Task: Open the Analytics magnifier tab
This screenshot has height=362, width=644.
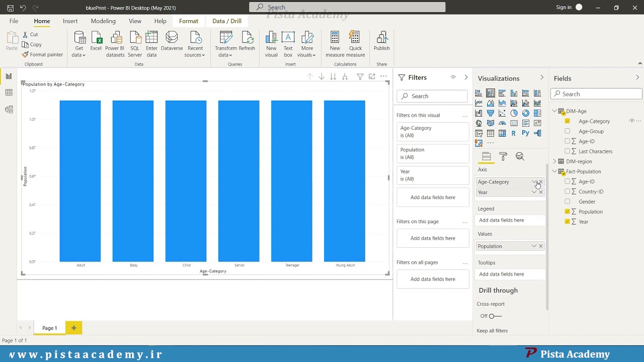Action: click(x=520, y=156)
